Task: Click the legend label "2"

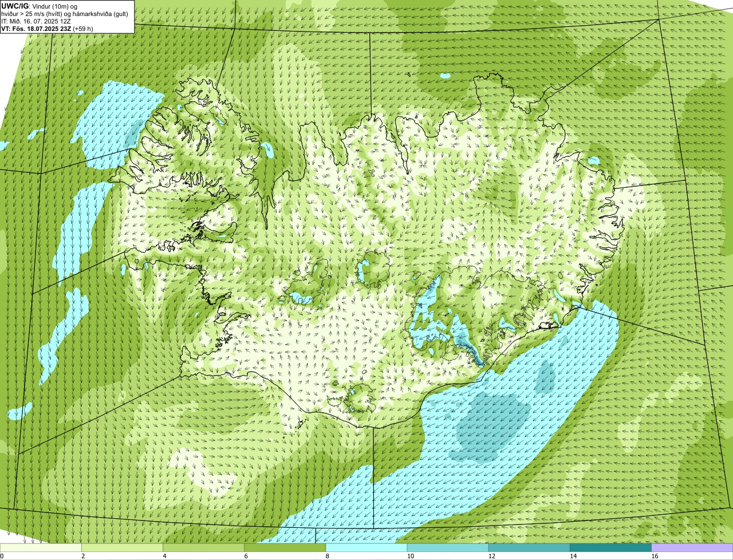Action: click(83, 556)
